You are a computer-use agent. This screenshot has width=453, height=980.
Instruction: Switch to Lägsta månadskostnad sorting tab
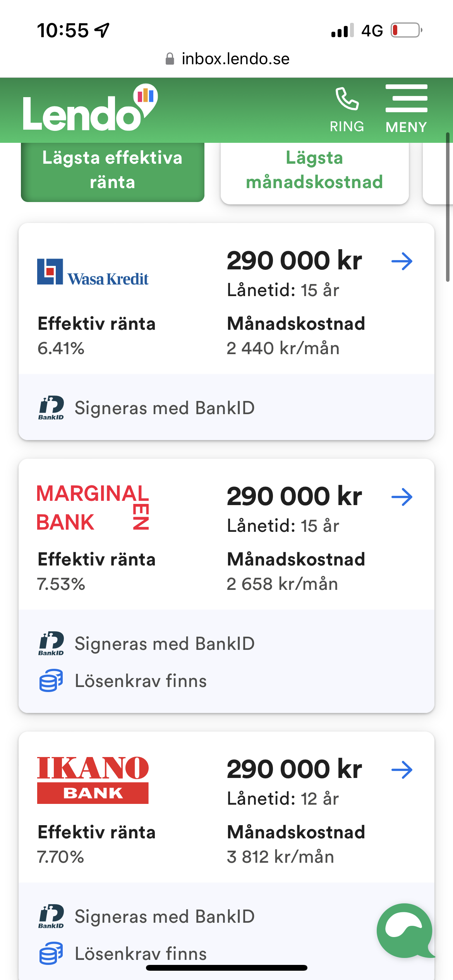(314, 170)
